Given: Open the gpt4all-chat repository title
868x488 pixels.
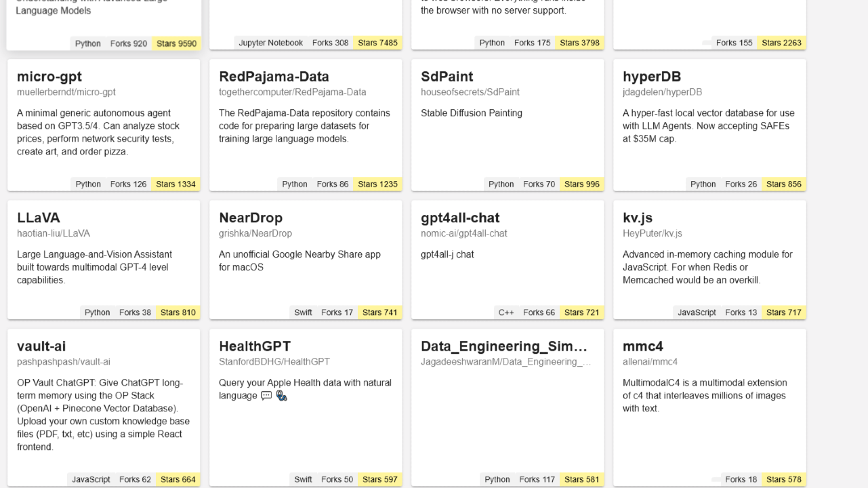Looking at the screenshot, I should (x=460, y=218).
